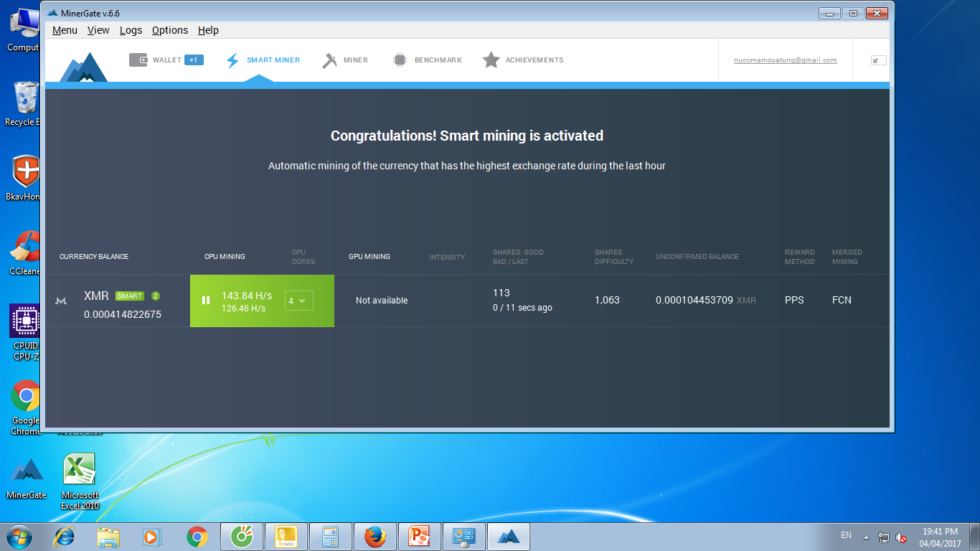Open the Miner tab

(345, 60)
